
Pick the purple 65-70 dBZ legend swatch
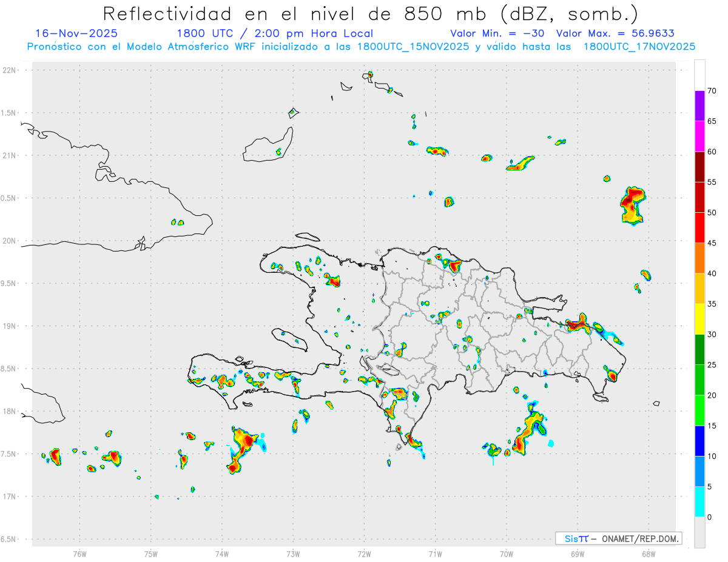tap(699, 106)
